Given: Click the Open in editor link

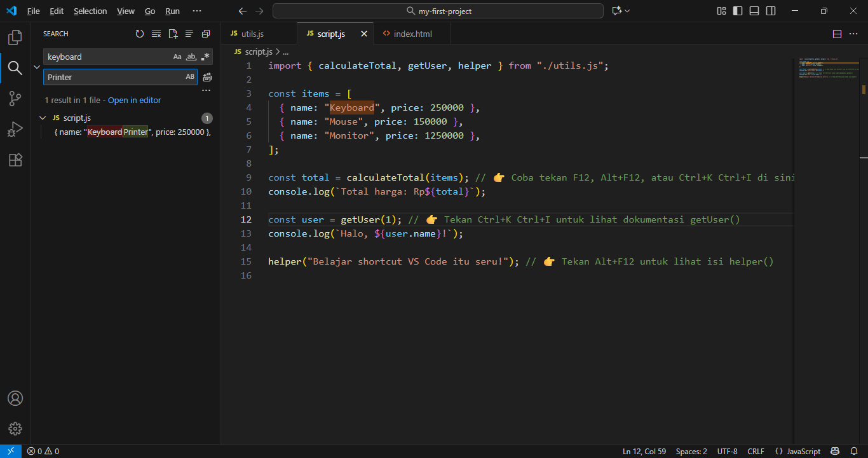Looking at the screenshot, I should [x=134, y=100].
